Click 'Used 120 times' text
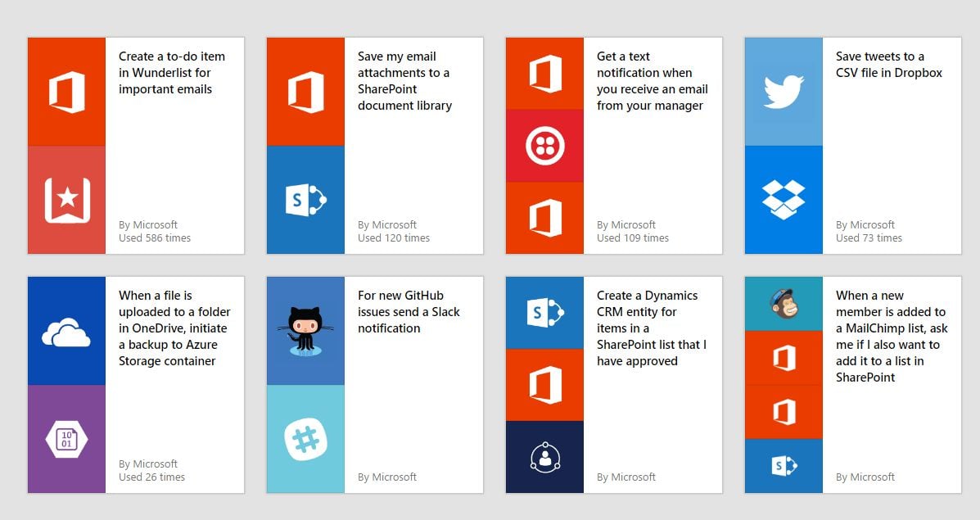The image size is (980, 520). point(394,238)
